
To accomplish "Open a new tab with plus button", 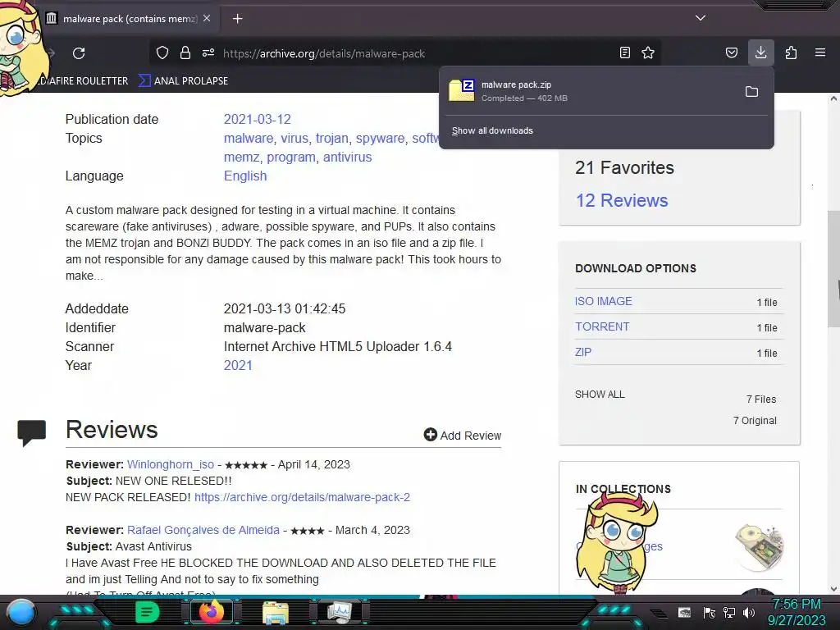I will [237, 19].
